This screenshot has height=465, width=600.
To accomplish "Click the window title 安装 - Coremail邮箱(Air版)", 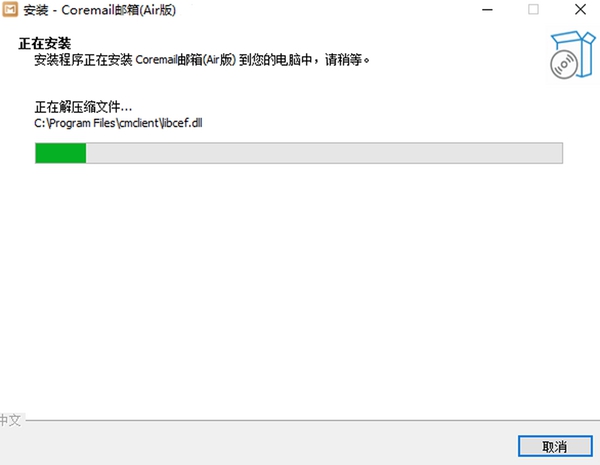I will 100,10.
